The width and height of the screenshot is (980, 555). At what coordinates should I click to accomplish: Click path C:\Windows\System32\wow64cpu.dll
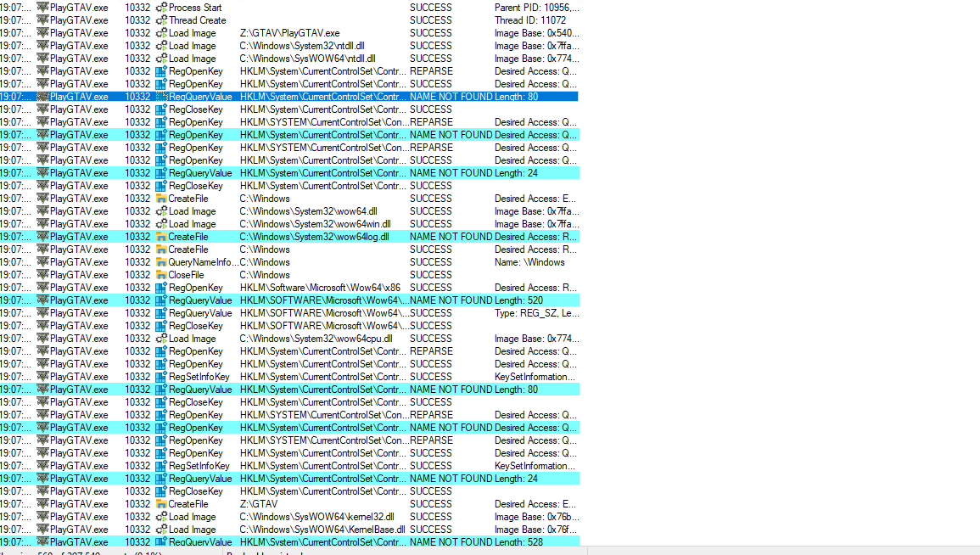[316, 338]
